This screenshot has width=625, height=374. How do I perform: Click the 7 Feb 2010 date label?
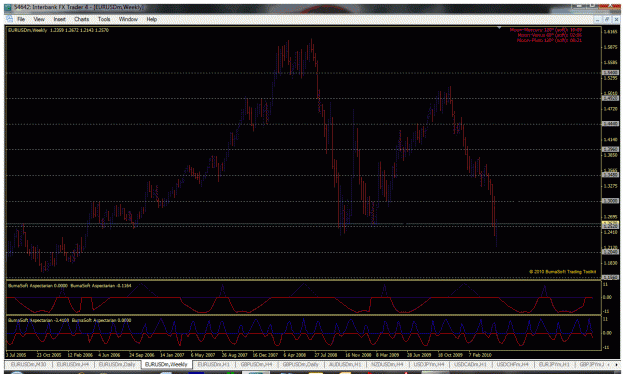480,355
